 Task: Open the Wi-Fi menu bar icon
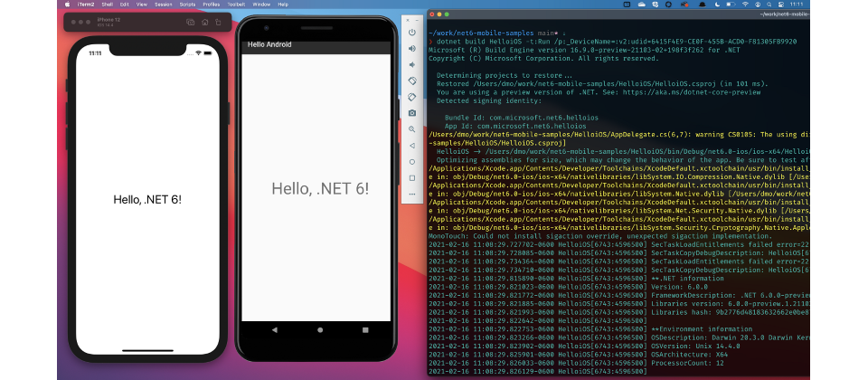(x=745, y=4)
